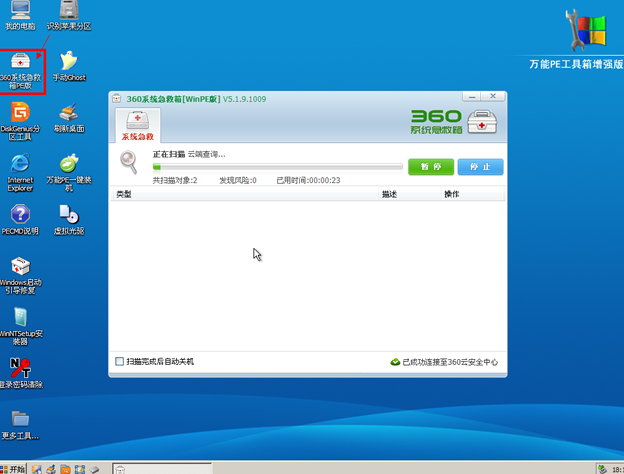624x474 pixels.
Task: Click the 360系统急救箱 logo in the window's top right
Action: 454,121
